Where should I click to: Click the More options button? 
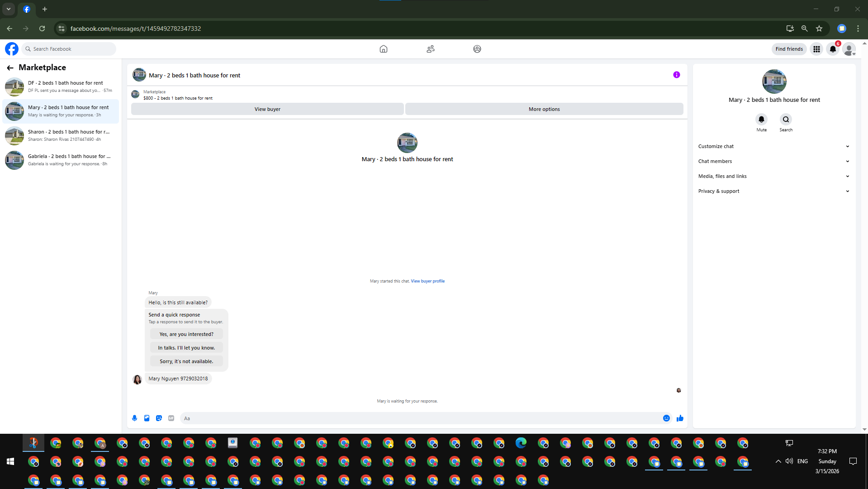(x=544, y=109)
